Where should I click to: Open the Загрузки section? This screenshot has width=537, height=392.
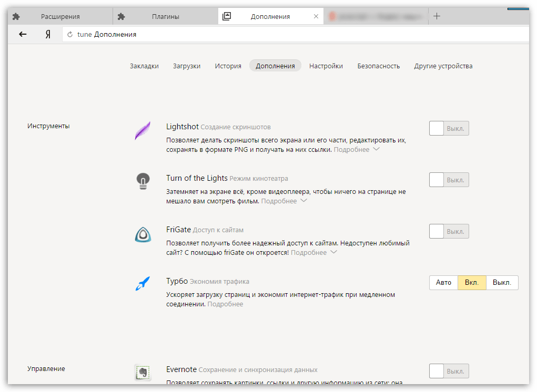[x=187, y=66]
